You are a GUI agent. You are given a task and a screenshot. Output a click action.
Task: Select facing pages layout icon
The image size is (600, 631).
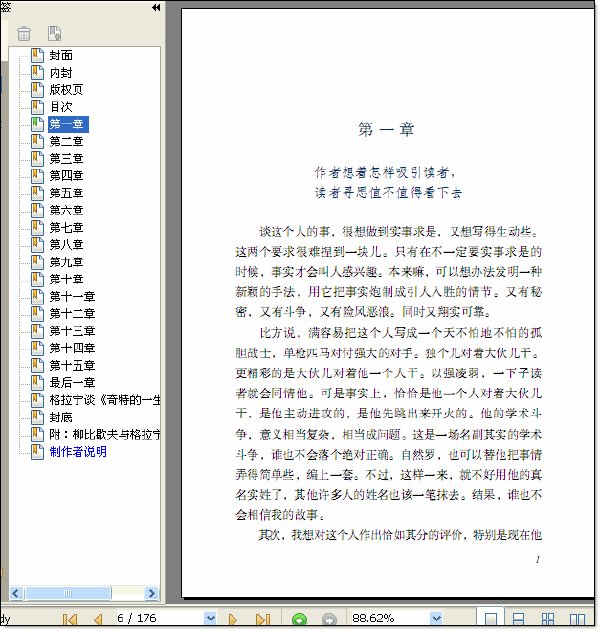click(577, 619)
